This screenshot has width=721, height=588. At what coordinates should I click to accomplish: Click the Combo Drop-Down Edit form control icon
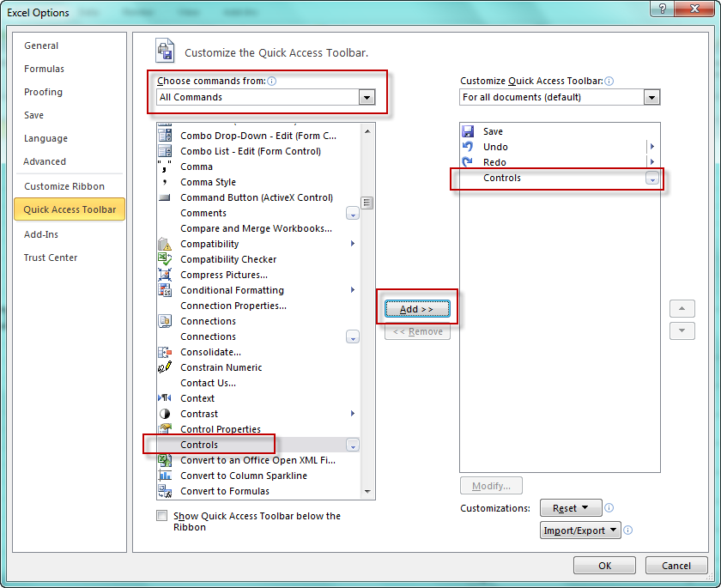pyautogui.click(x=165, y=135)
